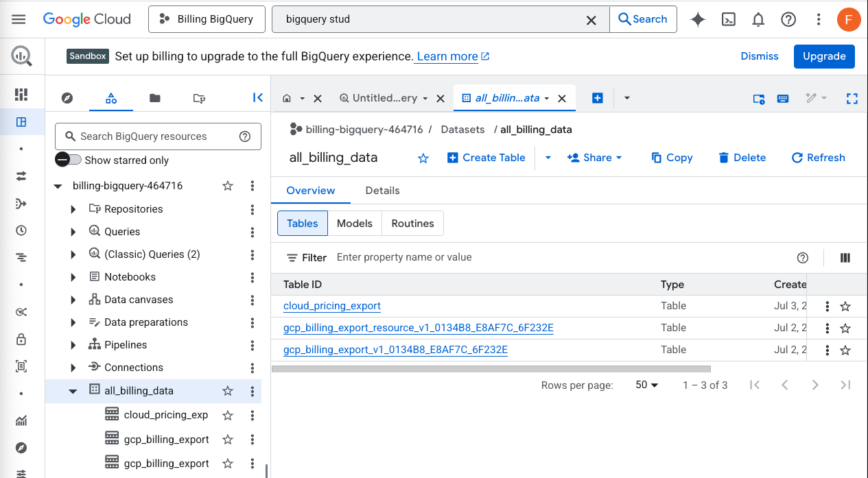868x478 pixels.
Task: Open the help question mark menu
Action: point(788,19)
